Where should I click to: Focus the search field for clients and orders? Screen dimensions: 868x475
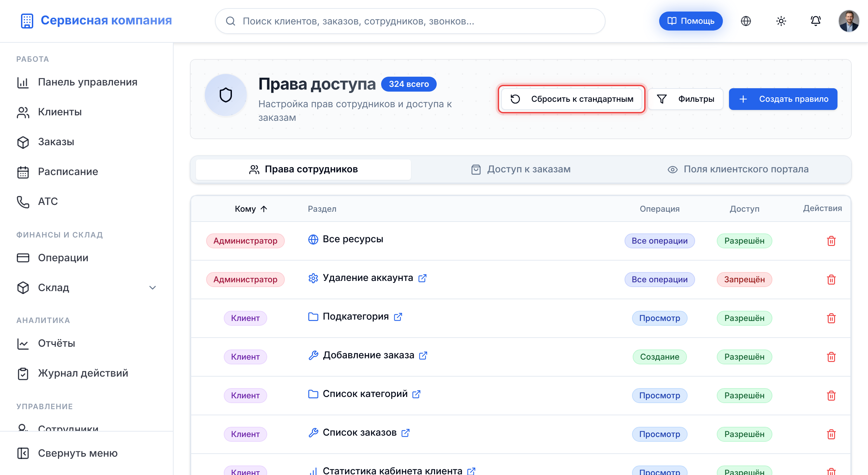410,21
